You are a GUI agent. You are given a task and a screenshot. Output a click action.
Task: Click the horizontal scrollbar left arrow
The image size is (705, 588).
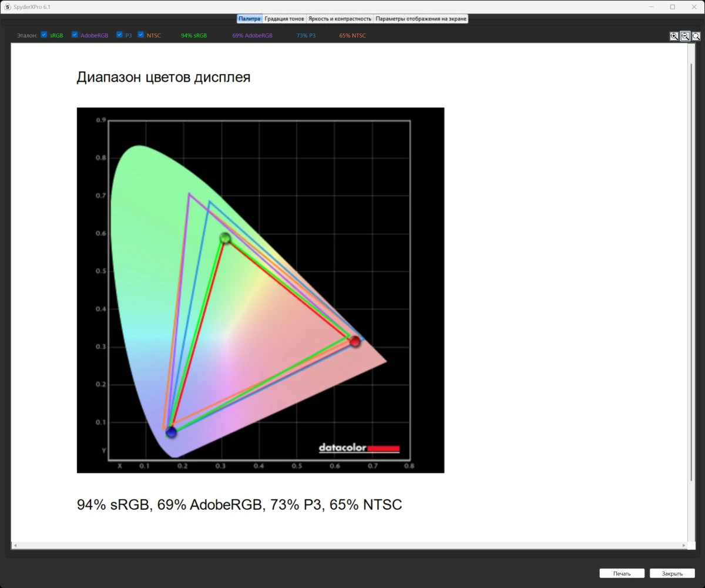pos(15,546)
